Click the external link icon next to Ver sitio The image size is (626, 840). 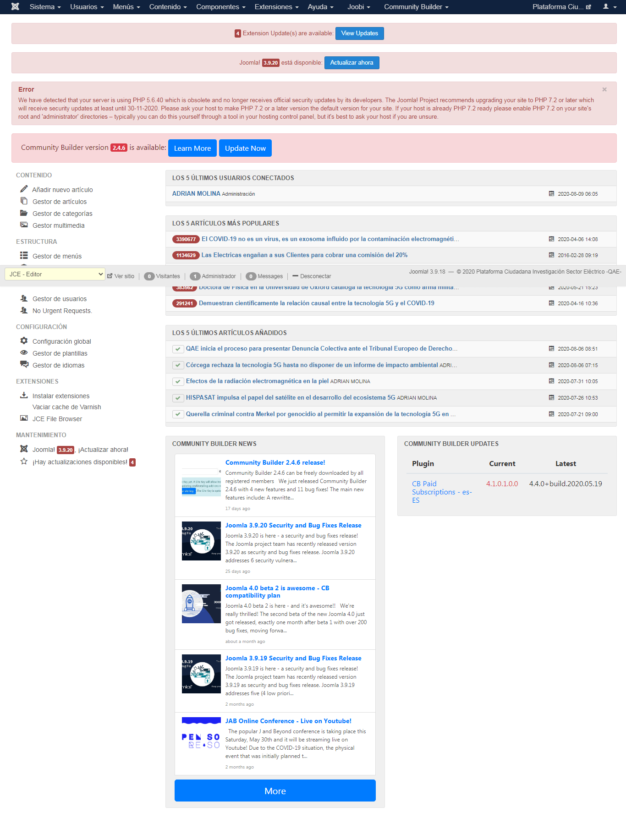coord(110,276)
